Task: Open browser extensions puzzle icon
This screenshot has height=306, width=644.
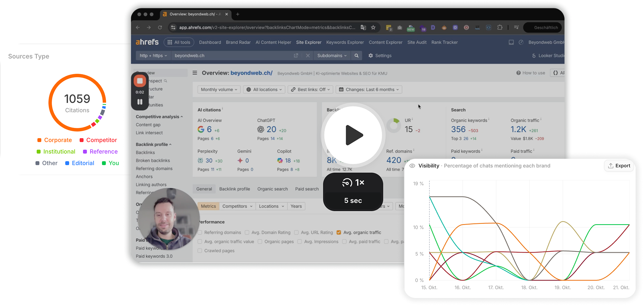Action: [500, 27]
